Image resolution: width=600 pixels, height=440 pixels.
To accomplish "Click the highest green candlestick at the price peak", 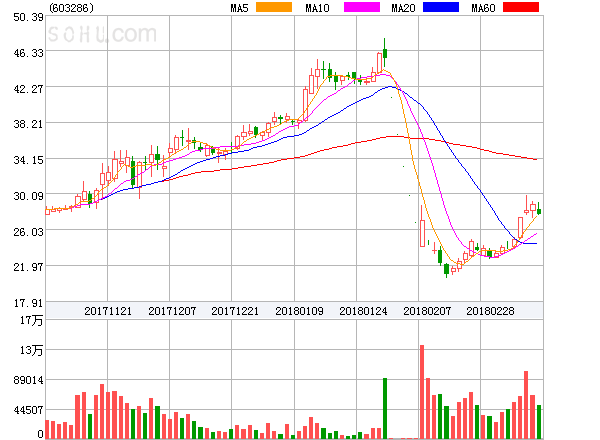I will click(x=385, y=53).
